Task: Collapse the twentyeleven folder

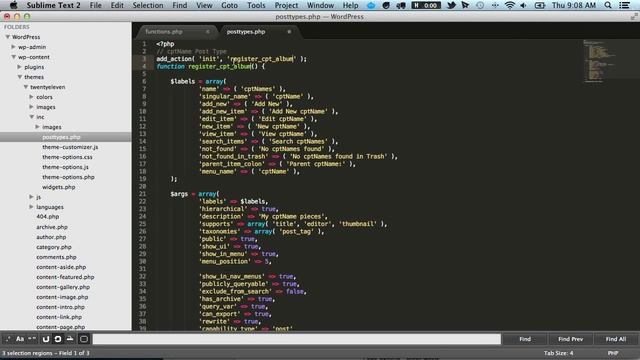Action: coord(26,87)
